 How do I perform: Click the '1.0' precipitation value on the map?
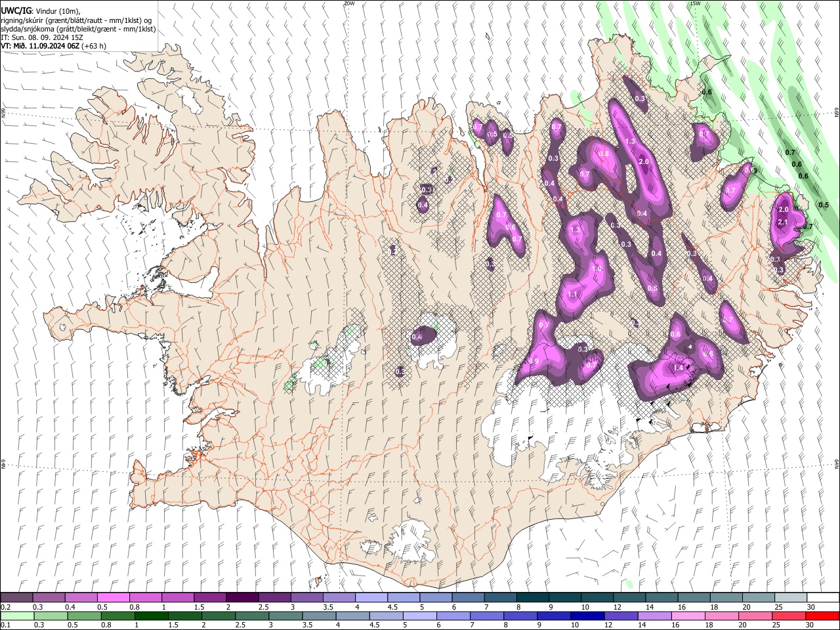pyautogui.click(x=597, y=268)
